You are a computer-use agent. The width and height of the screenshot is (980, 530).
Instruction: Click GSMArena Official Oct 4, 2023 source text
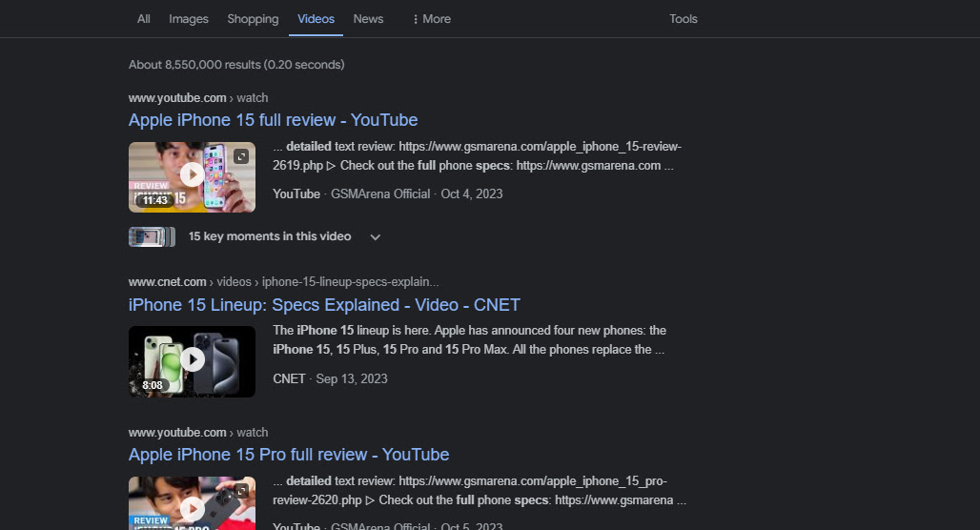pos(387,194)
